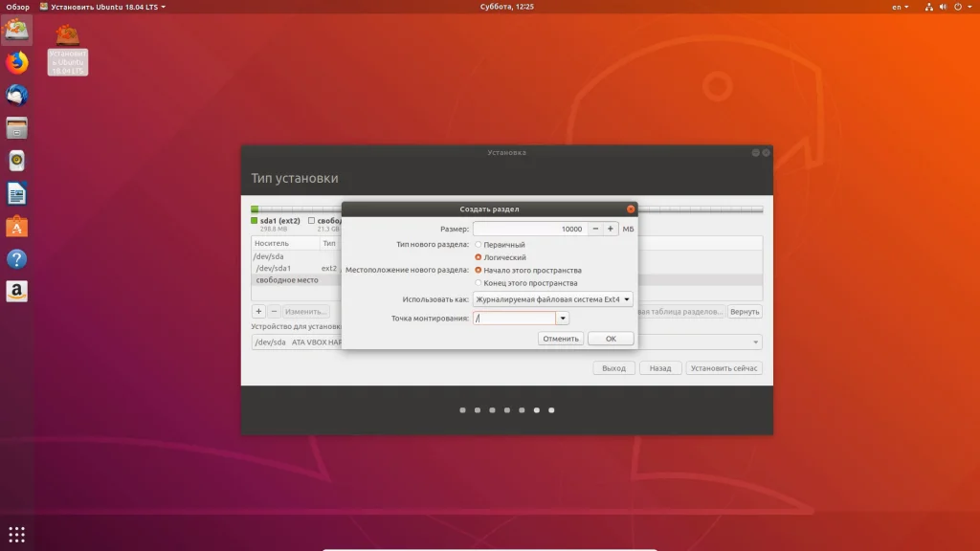Screen dimensions: 980x551
Task: Launch Thunderbird mail from the dock
Action: click(16, 96)
